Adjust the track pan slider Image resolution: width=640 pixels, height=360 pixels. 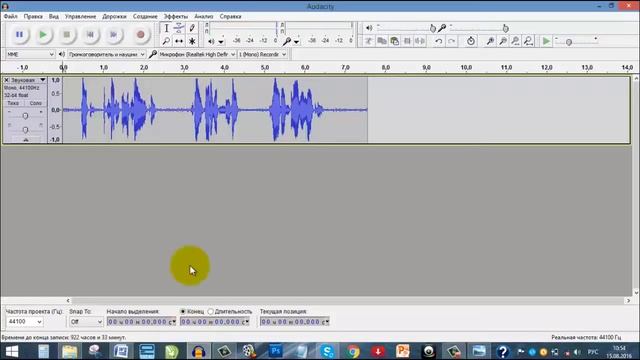[x=25, y=130]
